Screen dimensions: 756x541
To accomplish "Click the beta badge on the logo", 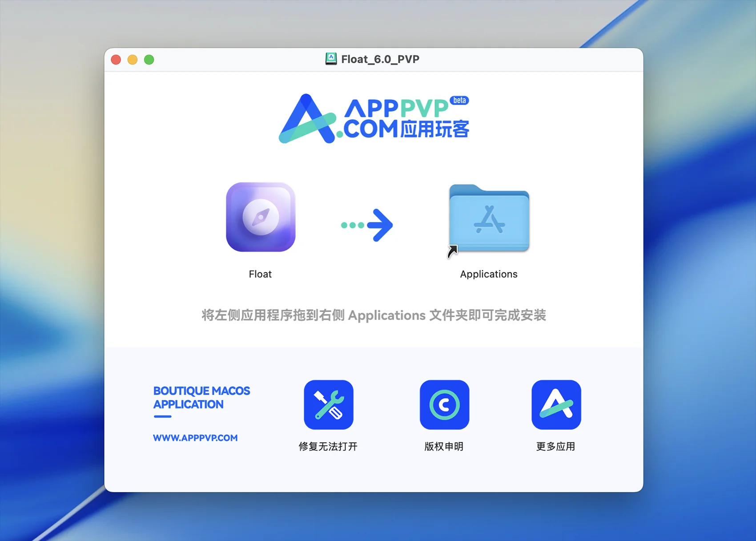I will [459, 100].
